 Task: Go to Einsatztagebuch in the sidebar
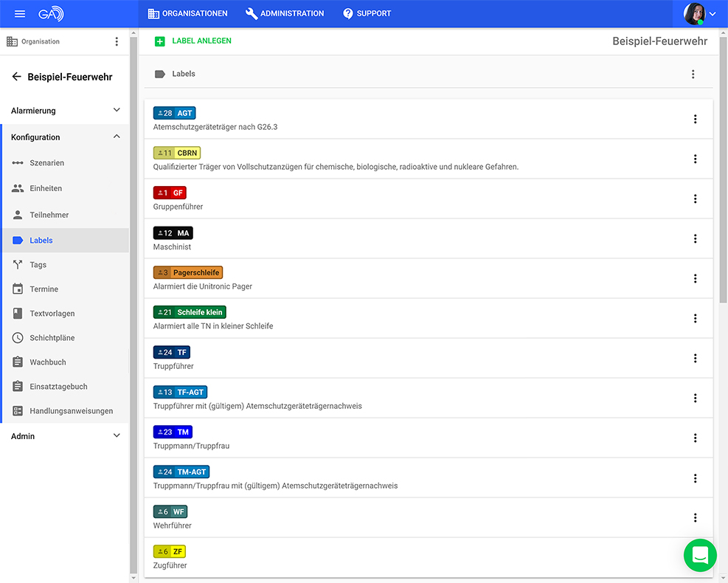coord(58,387)
